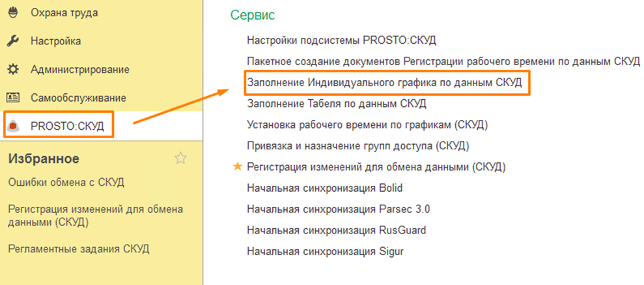Click the red PROSTO:СКУД section icon
This screenshot has width=644, height=285.
coord(14,126)
